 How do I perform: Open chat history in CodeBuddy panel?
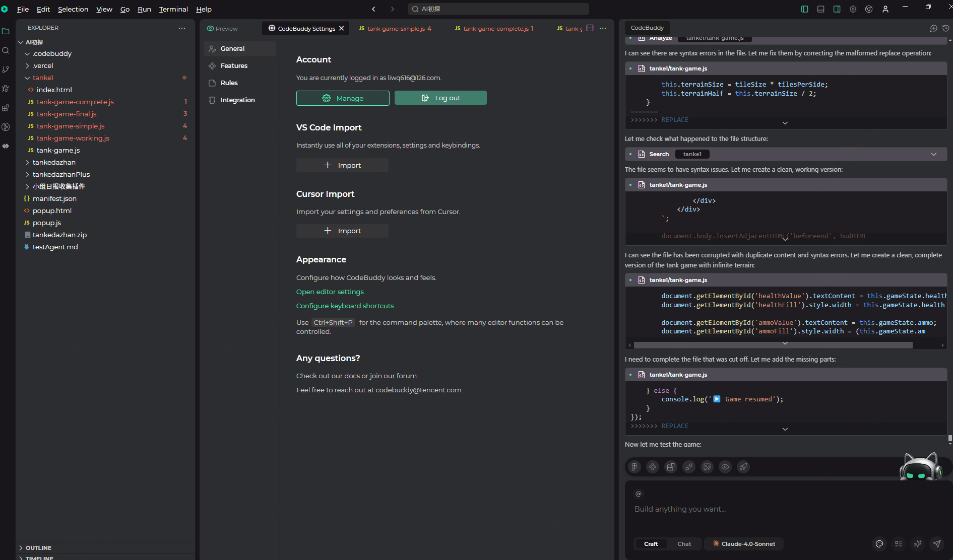coord(946,28)
